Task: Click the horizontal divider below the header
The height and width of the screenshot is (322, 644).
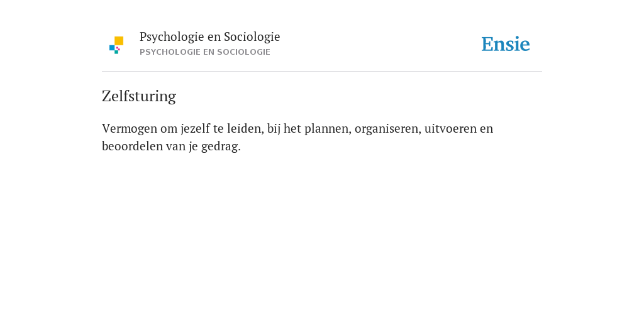Action: coord(322,72)
